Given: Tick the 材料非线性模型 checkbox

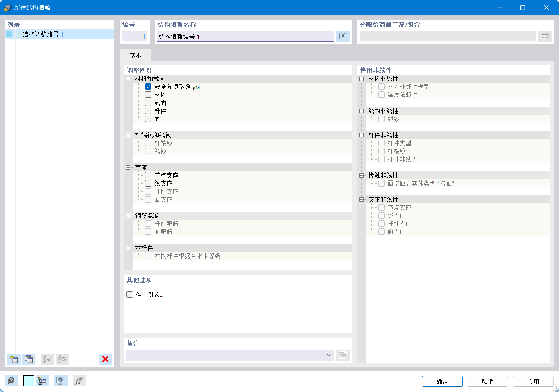Looking at the screenshot, I should (x=381, y=87).
